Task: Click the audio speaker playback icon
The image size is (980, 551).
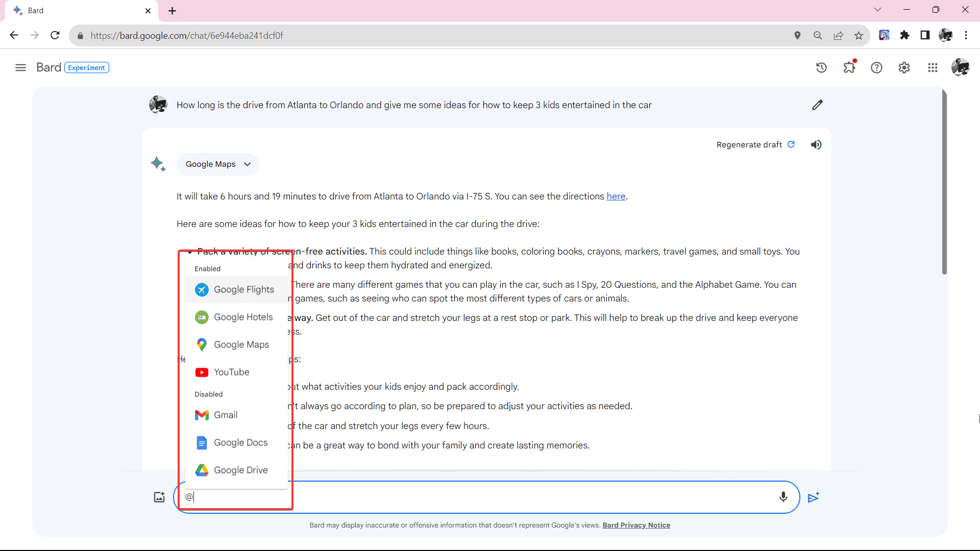Action: pyautogui.click(x=817, y=145)
